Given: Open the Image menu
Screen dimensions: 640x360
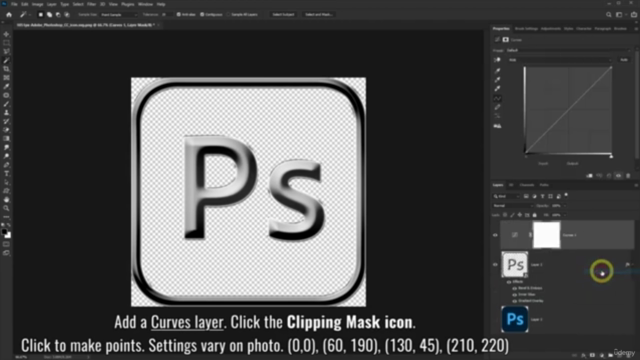Looking at the screenshot, I should 38,4.
